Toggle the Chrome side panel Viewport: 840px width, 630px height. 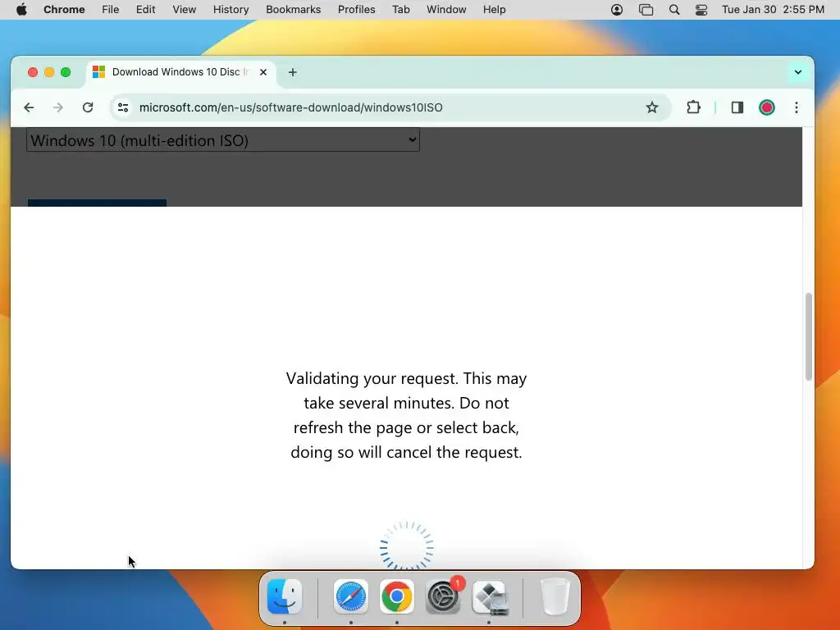pos(737,107)
